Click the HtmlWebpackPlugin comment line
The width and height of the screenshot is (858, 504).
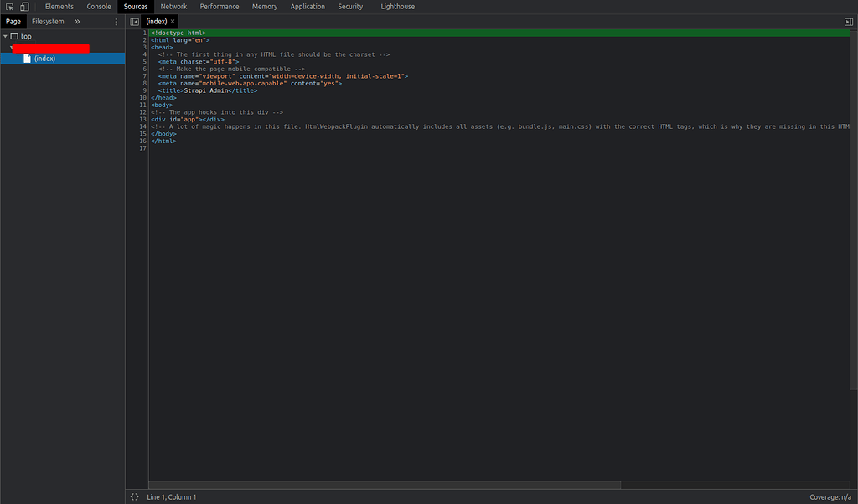500,126
